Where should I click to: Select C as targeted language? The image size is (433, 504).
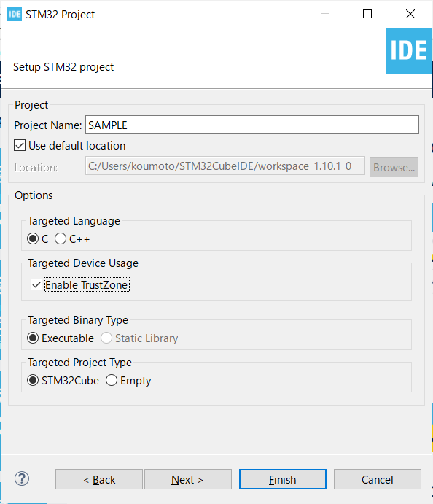pyautogui.click(x=33, y=239)
